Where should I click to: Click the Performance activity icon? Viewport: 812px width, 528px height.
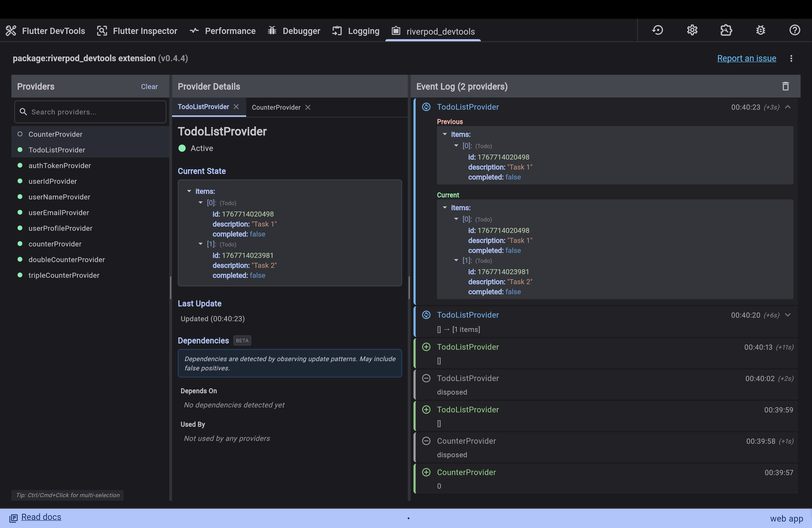[x=194, y=30]
